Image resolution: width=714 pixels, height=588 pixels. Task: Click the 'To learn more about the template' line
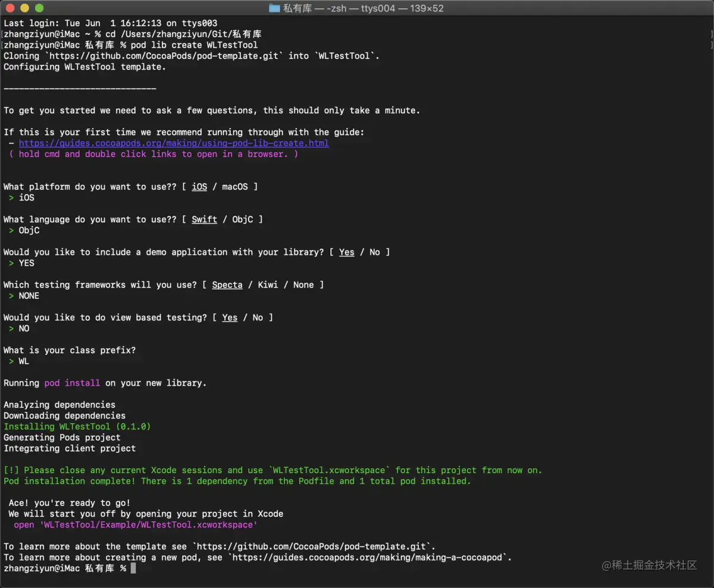[220, 546]
